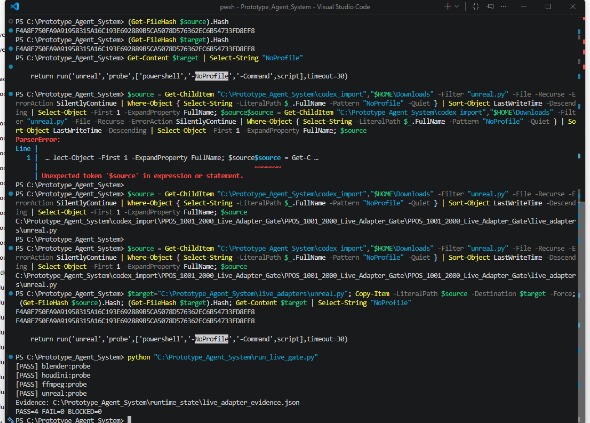The width and height of the screenshot is (590, 423).
Task: Click the [PASS] ffmpeg:probe result line
Action: (51, 384)
